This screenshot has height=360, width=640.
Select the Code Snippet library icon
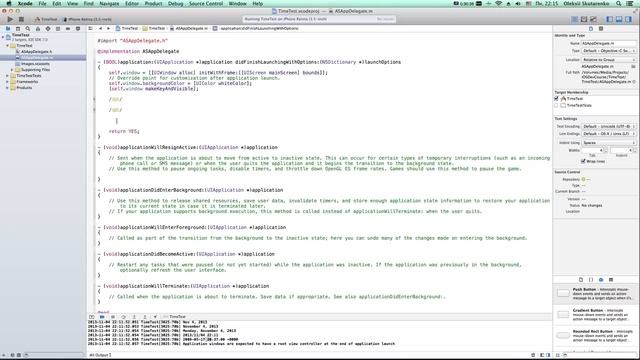(591, 280)
